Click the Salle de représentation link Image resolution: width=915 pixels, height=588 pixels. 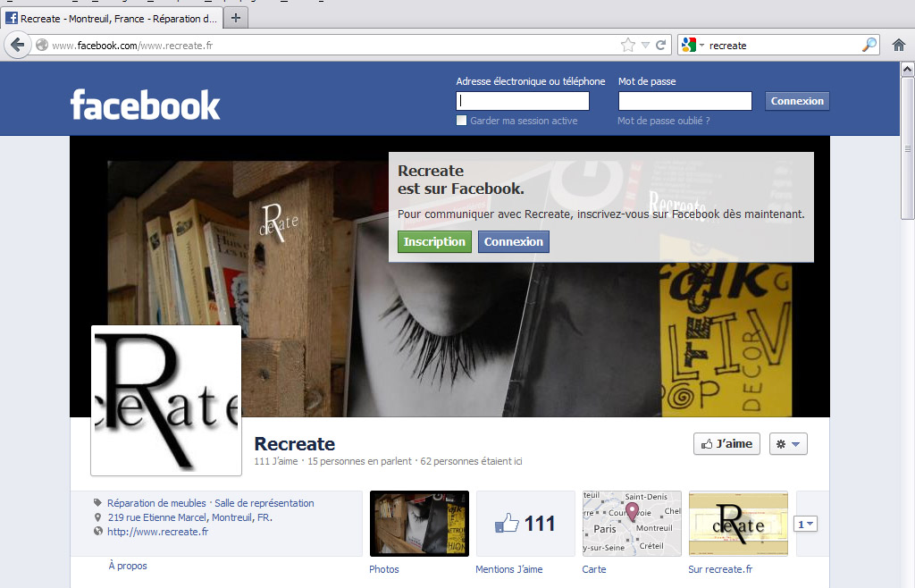(264, 503)
